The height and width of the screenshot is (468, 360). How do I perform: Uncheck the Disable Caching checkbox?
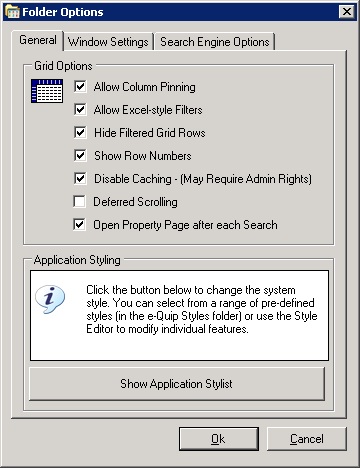coord(80,178)
